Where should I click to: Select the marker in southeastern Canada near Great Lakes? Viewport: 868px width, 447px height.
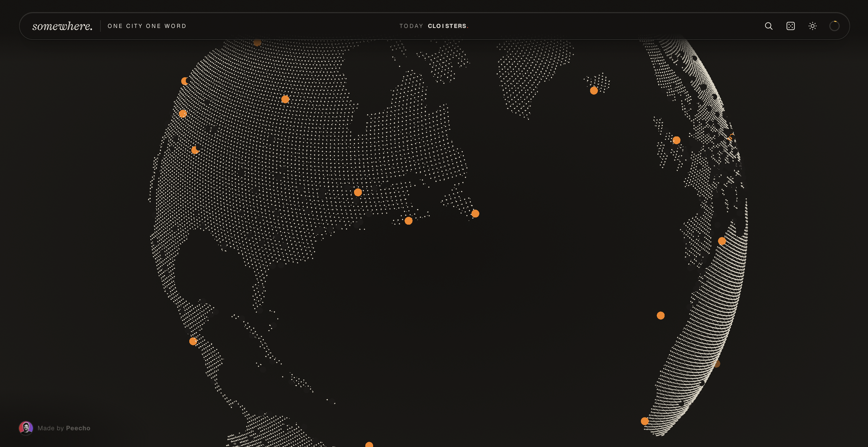358,192
